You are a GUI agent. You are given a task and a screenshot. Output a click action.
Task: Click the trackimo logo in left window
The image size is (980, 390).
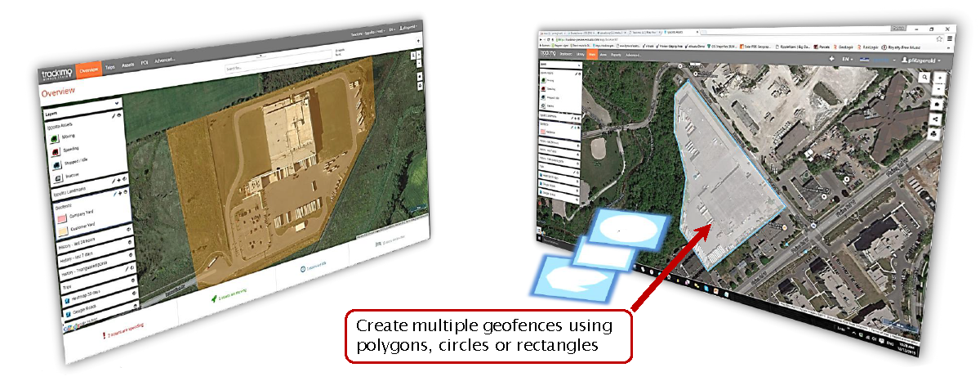pyautogui.click(x=56, y=74)
